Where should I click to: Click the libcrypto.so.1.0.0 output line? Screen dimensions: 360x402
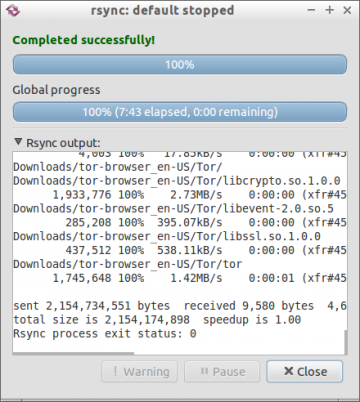point(177,181)
